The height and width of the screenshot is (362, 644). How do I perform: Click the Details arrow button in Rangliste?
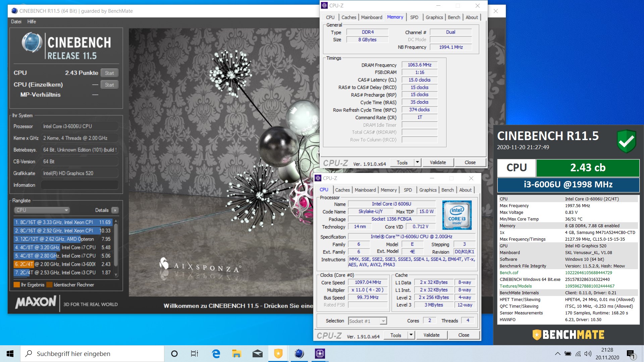(115, 210)
